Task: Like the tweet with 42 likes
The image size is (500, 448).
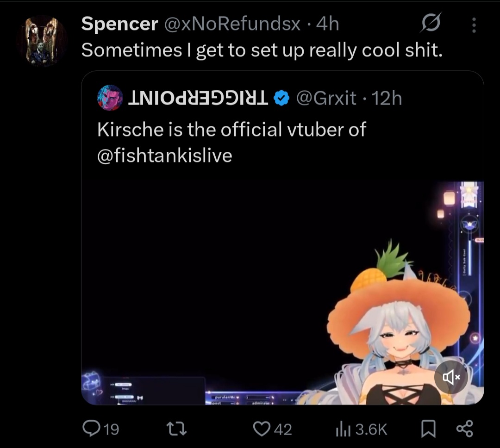Action: [273, 429]
